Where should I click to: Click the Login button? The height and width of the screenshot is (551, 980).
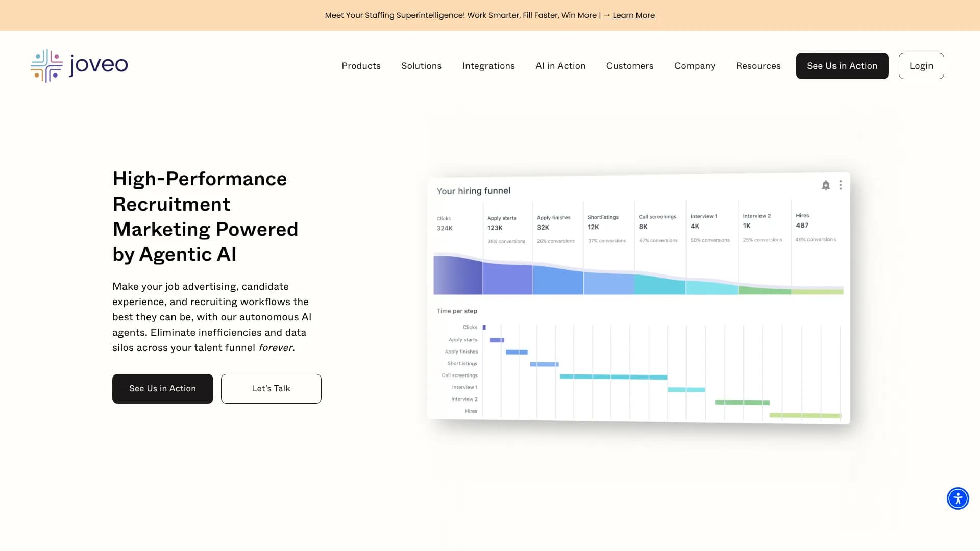pyautogui.click(x=921, y=66)
